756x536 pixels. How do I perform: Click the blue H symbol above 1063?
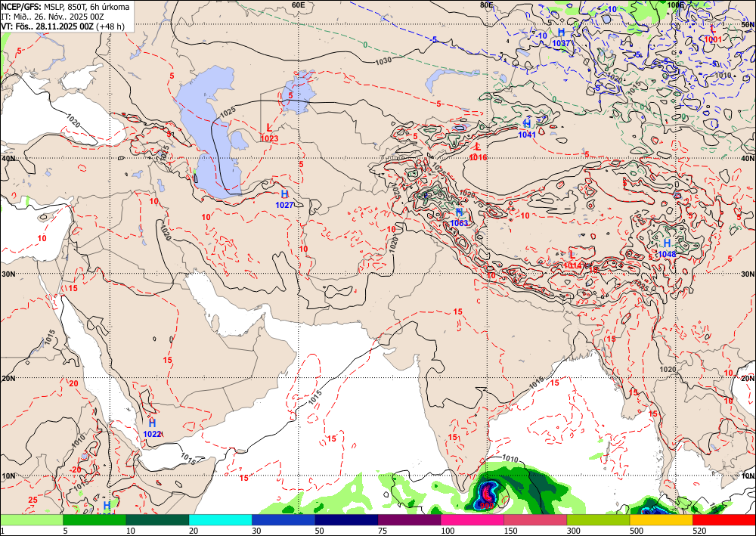459,212
